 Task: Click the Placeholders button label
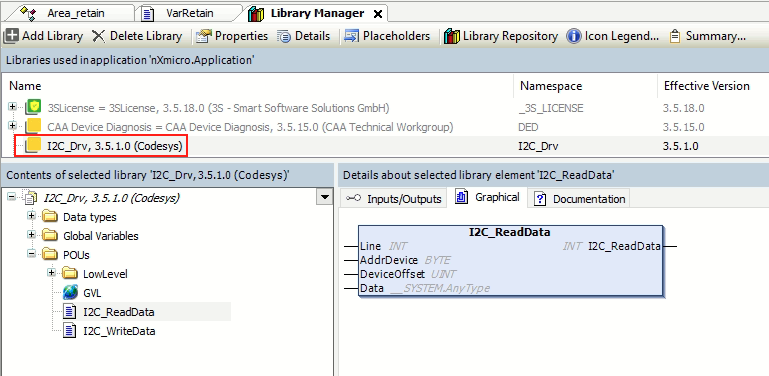[396, 36]
